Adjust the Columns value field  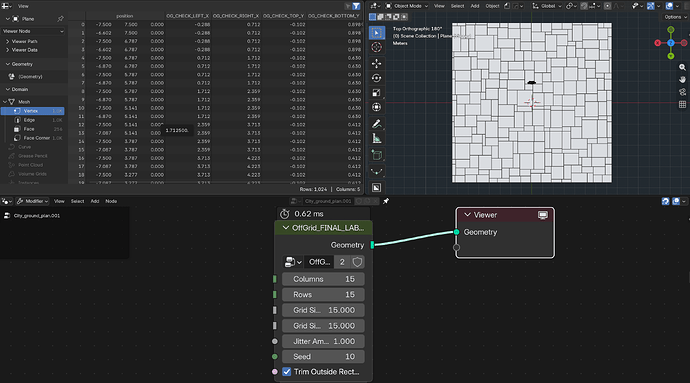coord(323,279)
